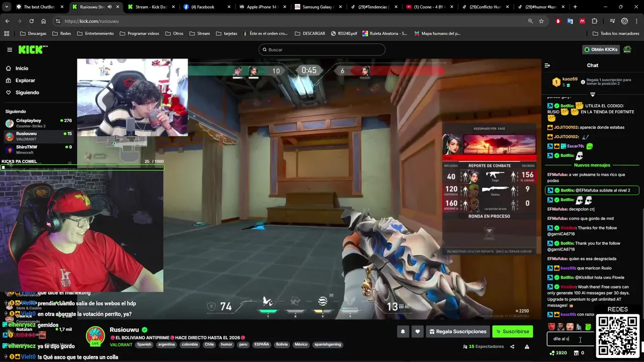The width and height of the screenshot is (644, 362).
Task: Click Regala Suscripciones button
Action: pyautogui.click(x=458, y=331)
